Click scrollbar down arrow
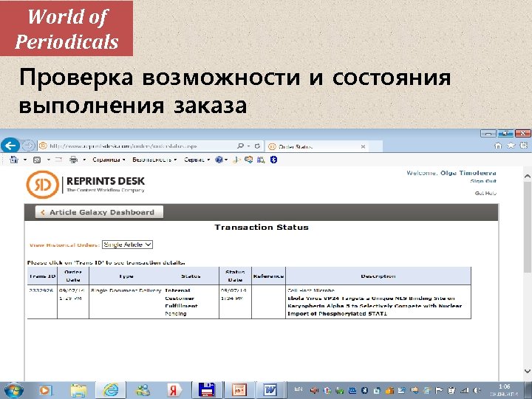The width and height of the screenshot is (532, 399). (x=527, y=371)
